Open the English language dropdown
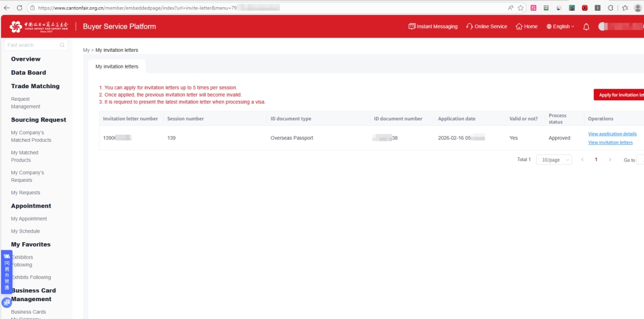This screenshot has height=319, width=644. [561, 27]
